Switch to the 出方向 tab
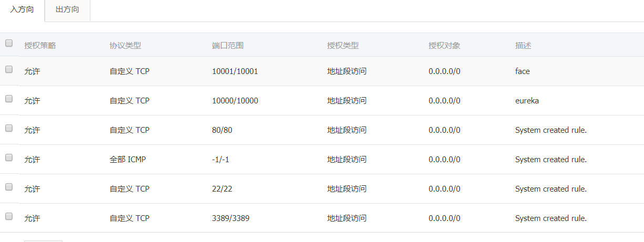This screenshot has width=644, height=242. point(67,10)
